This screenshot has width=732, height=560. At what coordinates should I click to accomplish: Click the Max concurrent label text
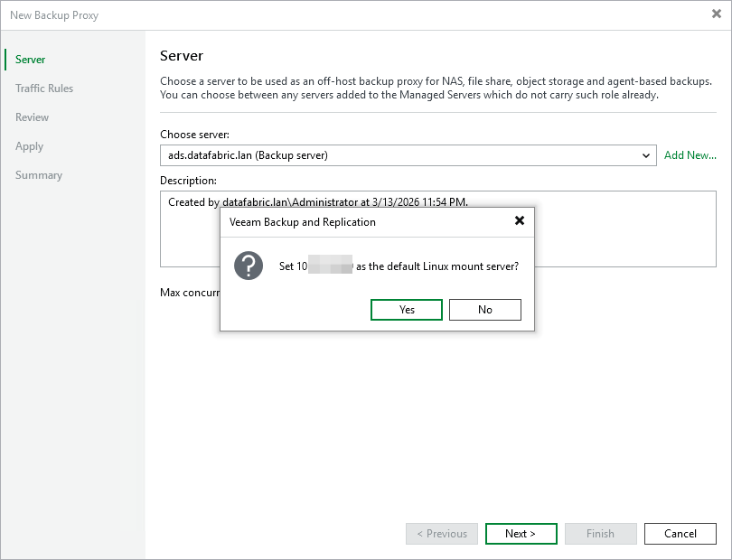tap(190, 293)
